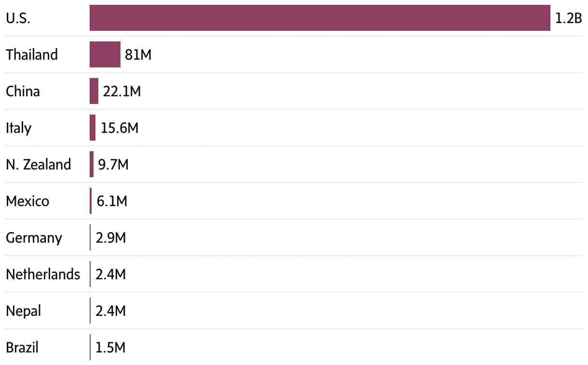
Task: Click the China bar
Action: pyautogui.click(x=94, y=91)
